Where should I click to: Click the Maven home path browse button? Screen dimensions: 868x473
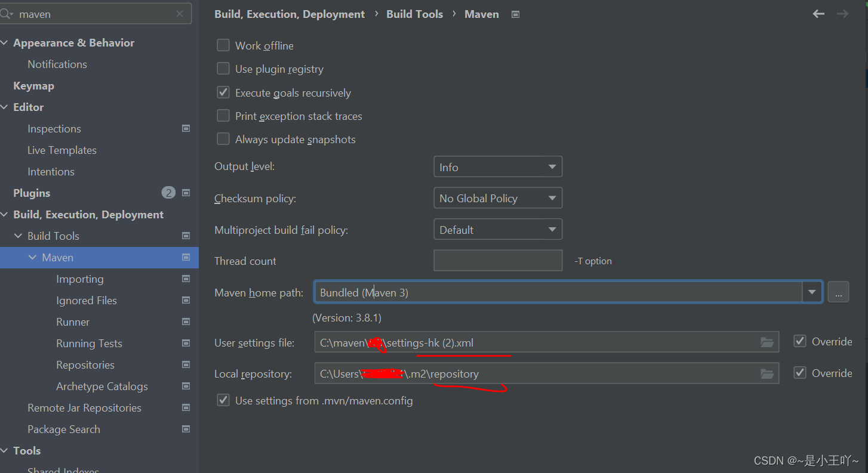[x=838, y=292]
